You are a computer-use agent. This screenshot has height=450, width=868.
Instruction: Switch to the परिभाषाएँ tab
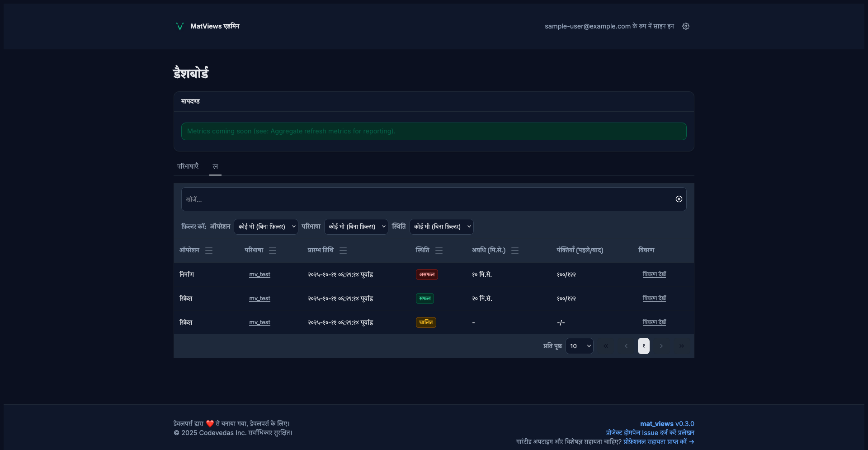tap(188, 166)
